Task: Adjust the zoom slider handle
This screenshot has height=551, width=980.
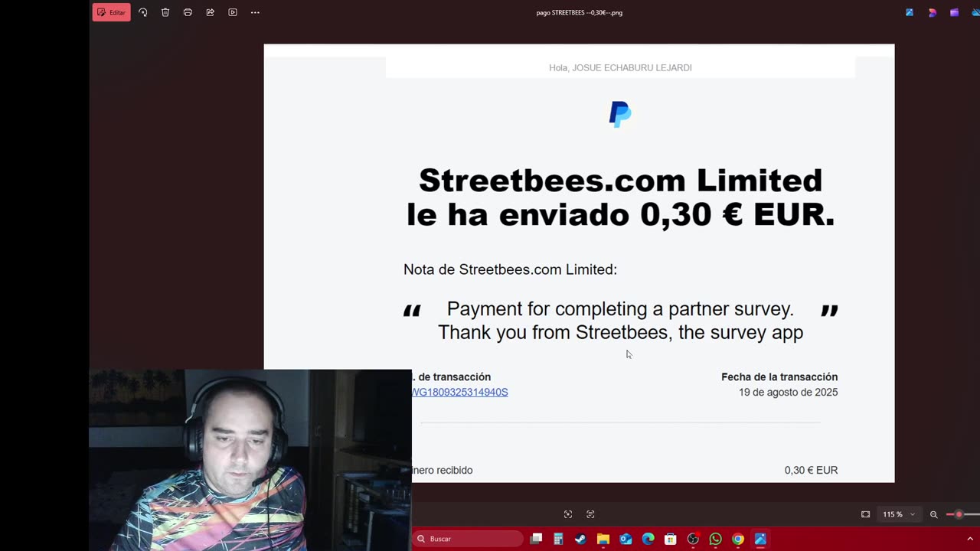Action: click(959, 514)
